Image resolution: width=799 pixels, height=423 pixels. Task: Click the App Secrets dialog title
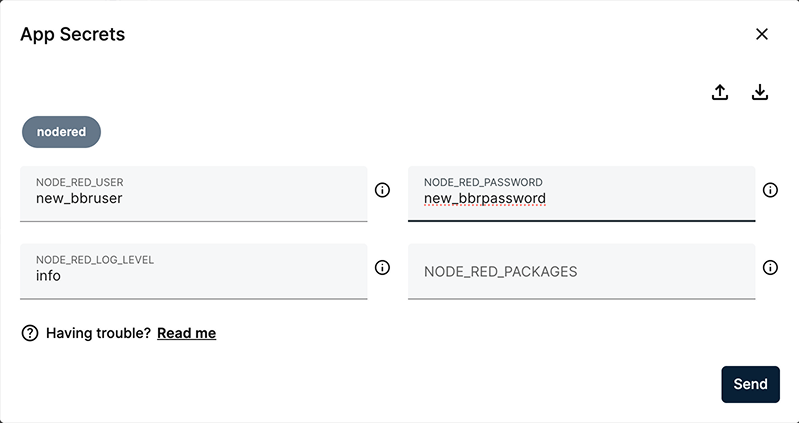point(72,34)
